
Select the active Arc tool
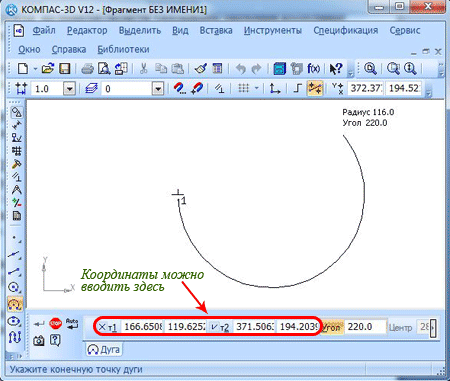click(x=15, y=304)
